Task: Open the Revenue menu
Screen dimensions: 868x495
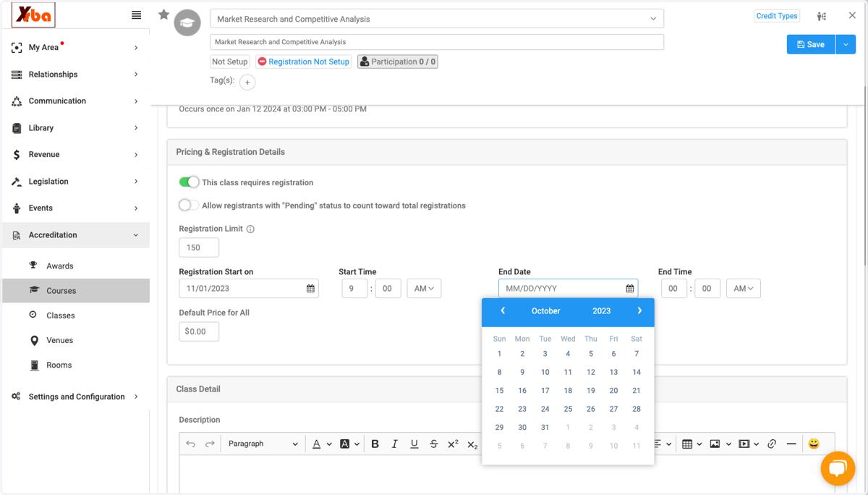Action: coord(75,155)
